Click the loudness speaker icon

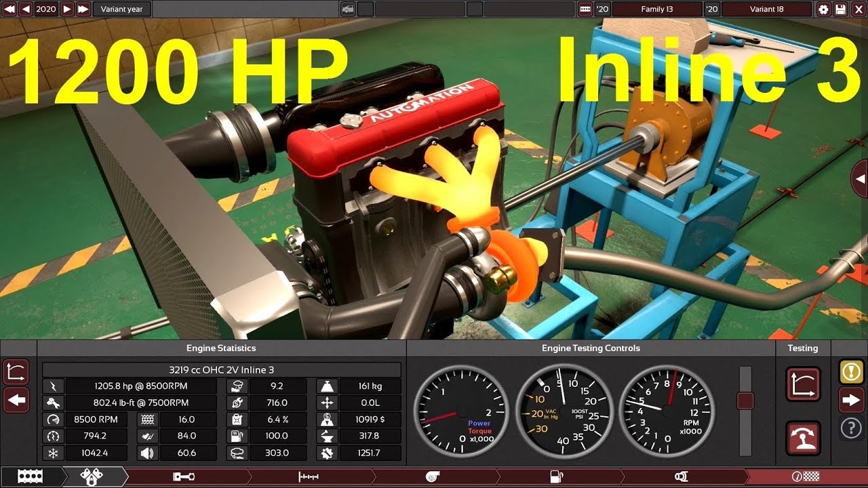coord(146,453)
